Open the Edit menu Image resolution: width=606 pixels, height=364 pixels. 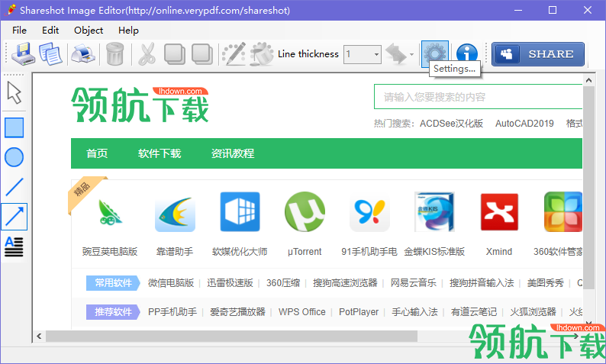[x=50, y=30]
